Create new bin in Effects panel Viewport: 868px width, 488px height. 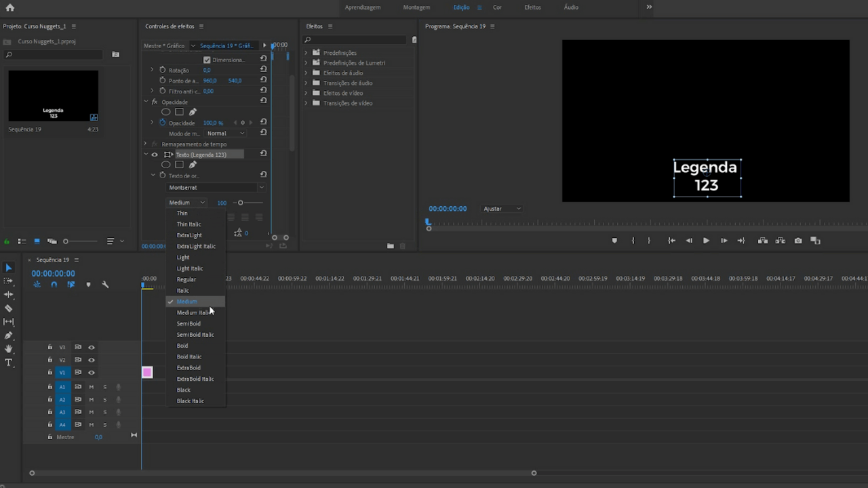tap(391, 246)
